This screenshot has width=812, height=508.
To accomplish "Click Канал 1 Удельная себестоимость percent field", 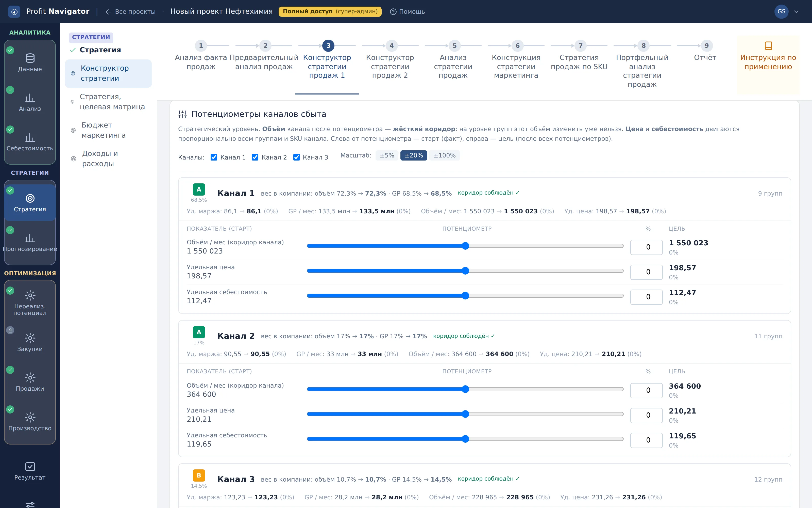I will pyautogui.click(x=646, y=297).
